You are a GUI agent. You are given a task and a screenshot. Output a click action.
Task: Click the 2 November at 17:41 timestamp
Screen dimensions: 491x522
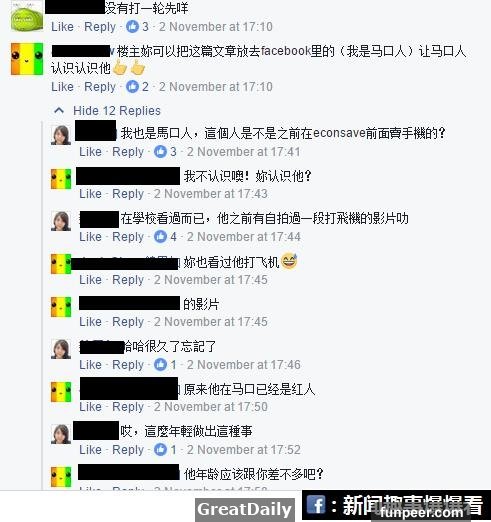pyautogui.click(x=244, y=152)
